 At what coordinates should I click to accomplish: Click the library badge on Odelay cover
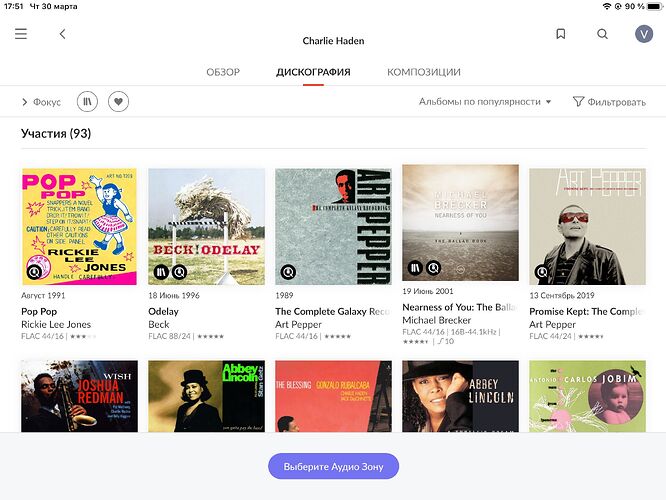161,271
